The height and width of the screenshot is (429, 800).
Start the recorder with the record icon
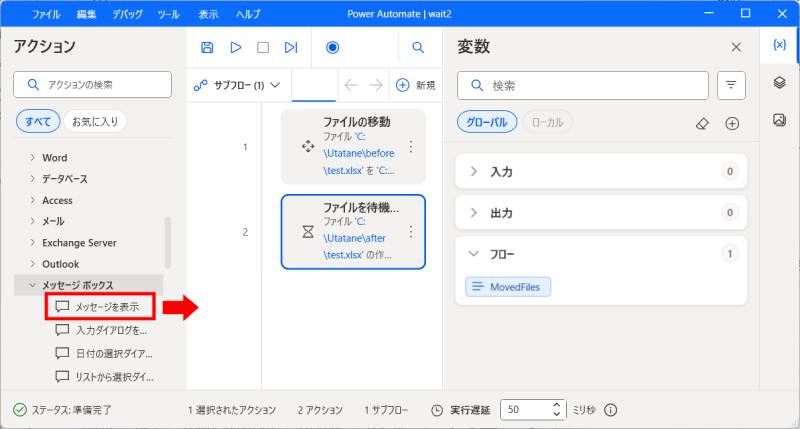tap(333, 47)
